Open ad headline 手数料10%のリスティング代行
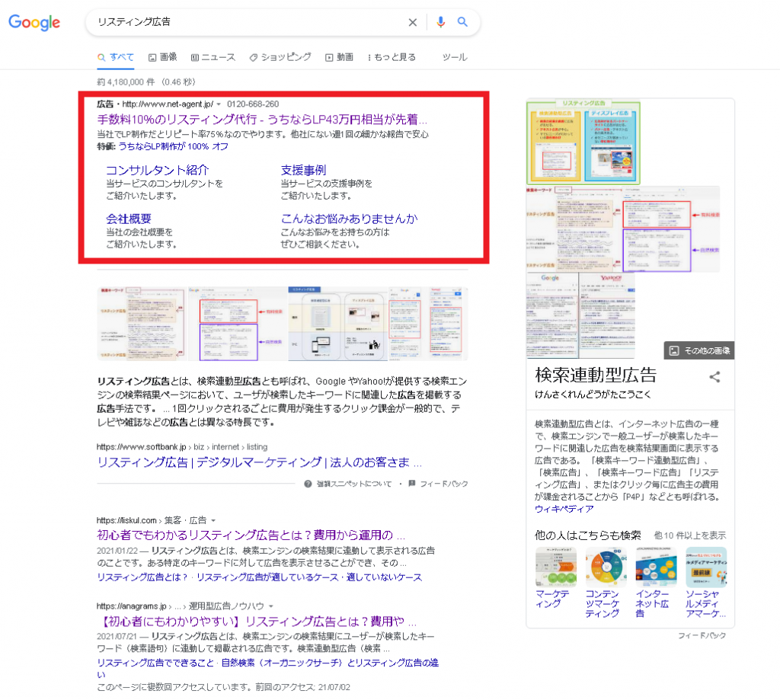The width and height of the screenshot is (780, 700). [262, 120]
